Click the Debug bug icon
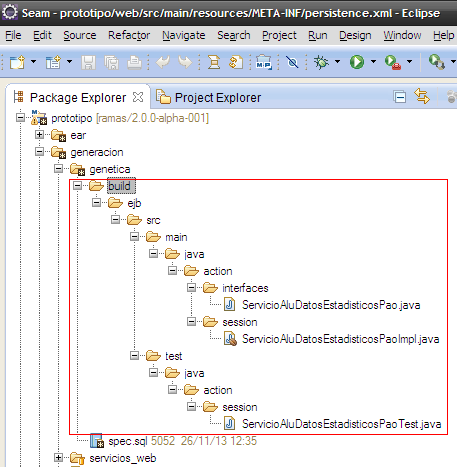 pos(321,62)
